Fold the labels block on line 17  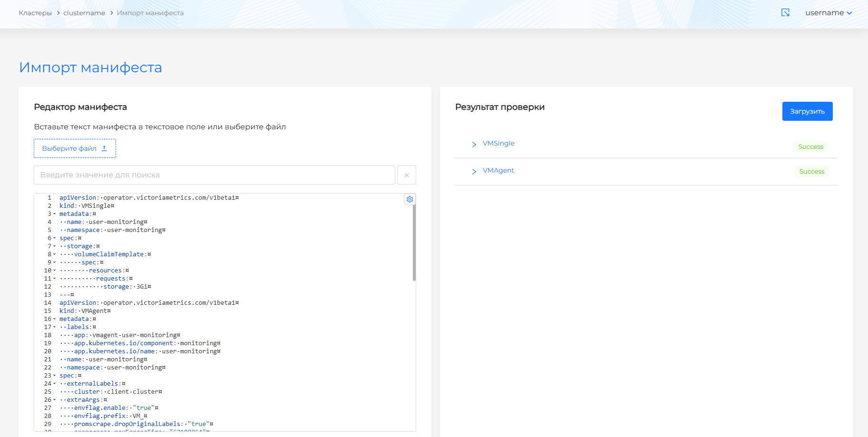(54, 327)
